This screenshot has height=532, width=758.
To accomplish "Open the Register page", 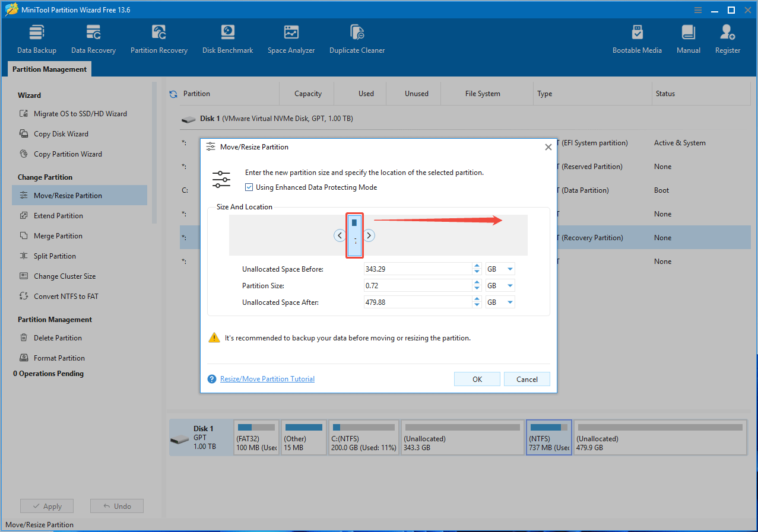I will pos(727,37).
